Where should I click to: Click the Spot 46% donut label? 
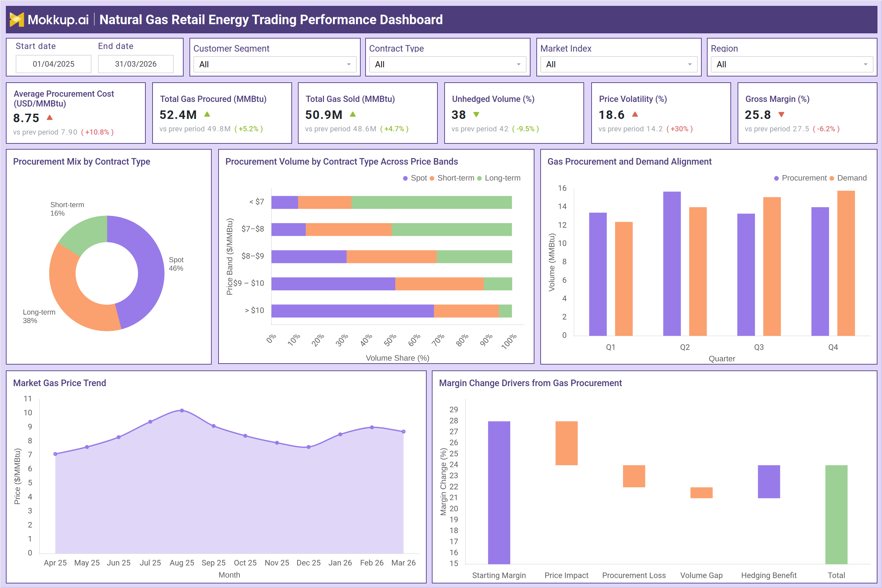click(176, 264)
